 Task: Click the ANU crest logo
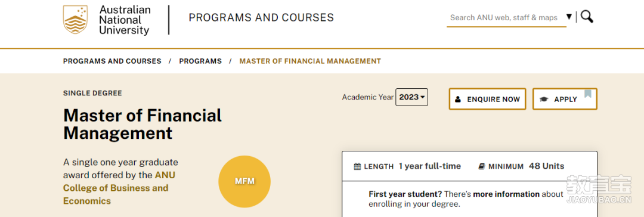(75, 19)
